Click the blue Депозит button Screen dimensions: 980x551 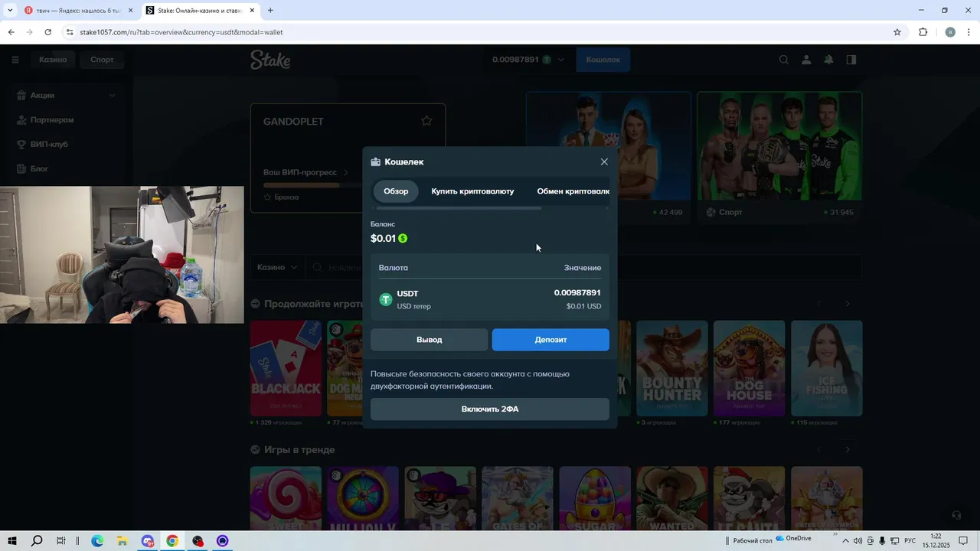click(550, 340)
